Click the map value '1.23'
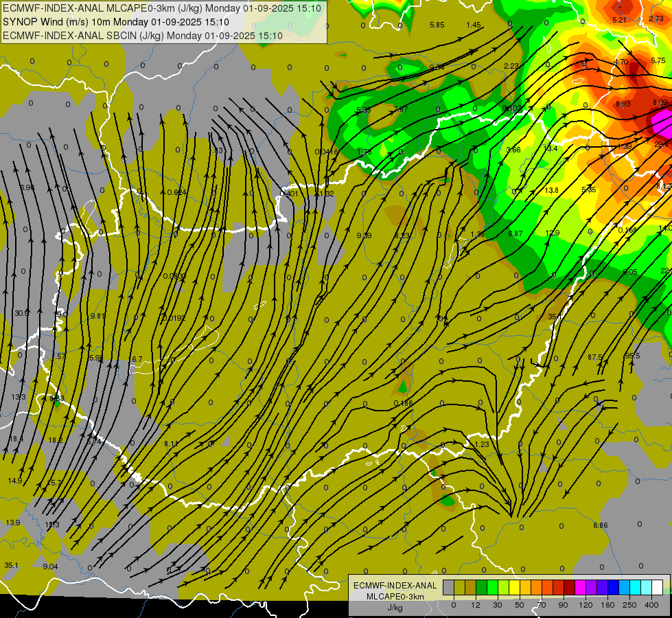This screenshot has height=618, width=672. click(482, 444)
